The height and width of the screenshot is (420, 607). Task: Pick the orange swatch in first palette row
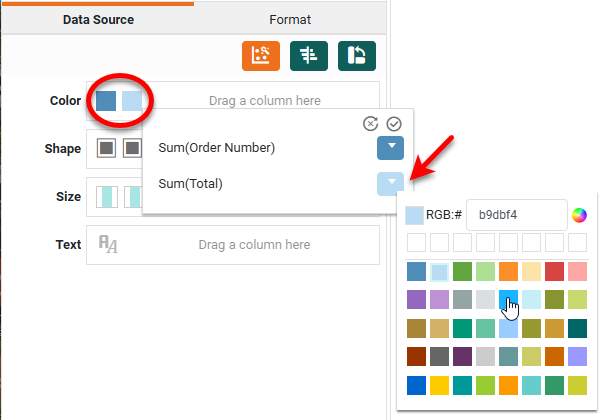click(x=508, y=271)
